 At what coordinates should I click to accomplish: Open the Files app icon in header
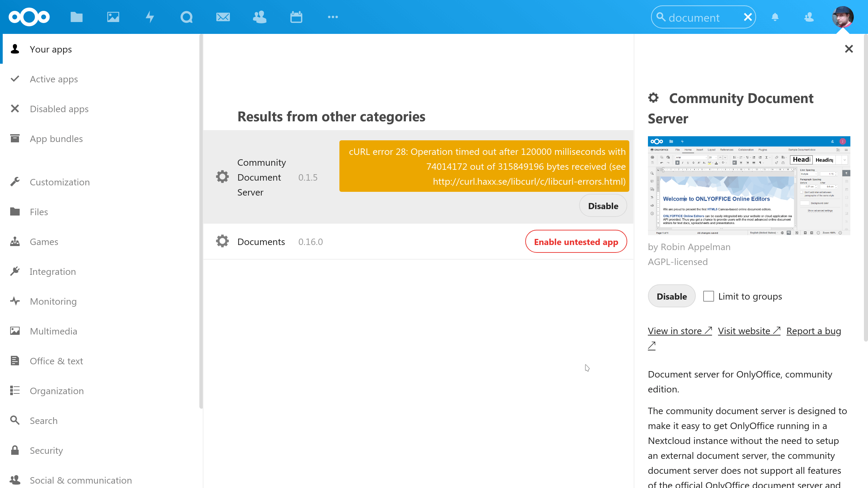tap(77, 17)
